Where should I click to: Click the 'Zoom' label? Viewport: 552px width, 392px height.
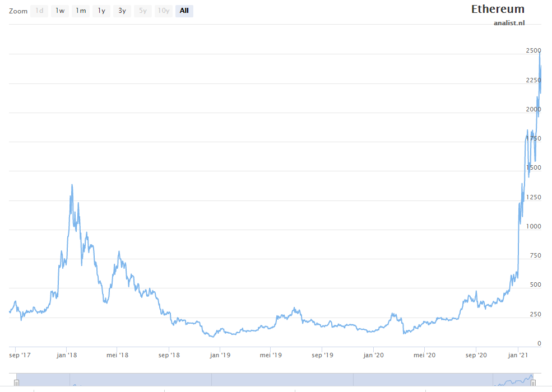[18, 11]
